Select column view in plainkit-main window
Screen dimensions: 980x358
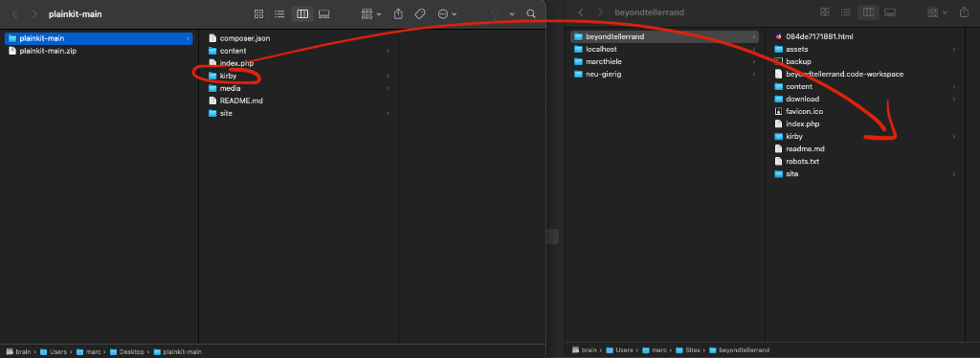(x=302, y=13)
